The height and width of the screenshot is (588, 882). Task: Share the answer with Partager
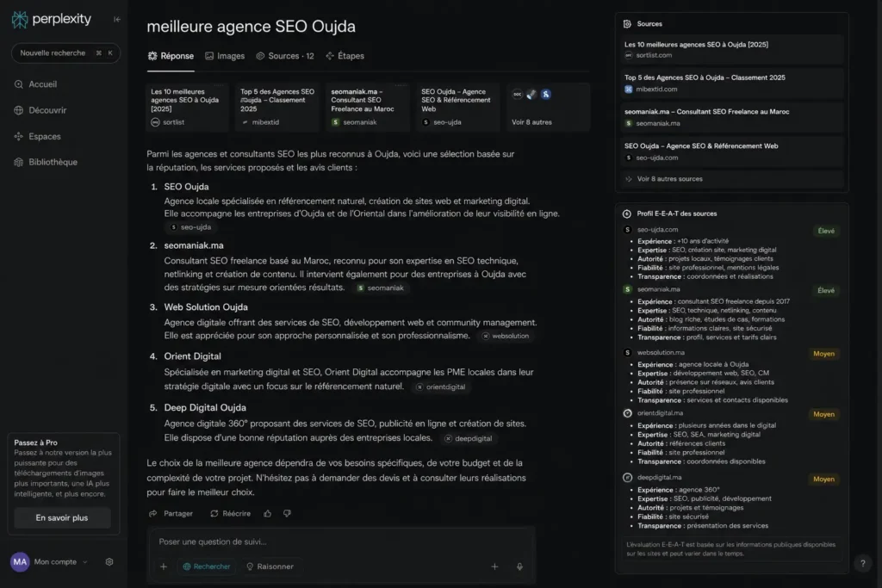coord(171,513)
